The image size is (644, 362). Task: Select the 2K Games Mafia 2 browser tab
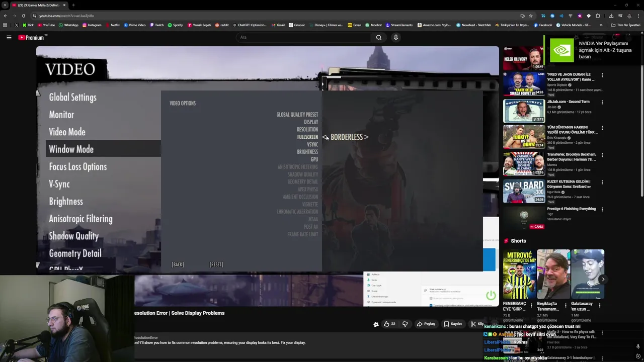pos(39,5)
